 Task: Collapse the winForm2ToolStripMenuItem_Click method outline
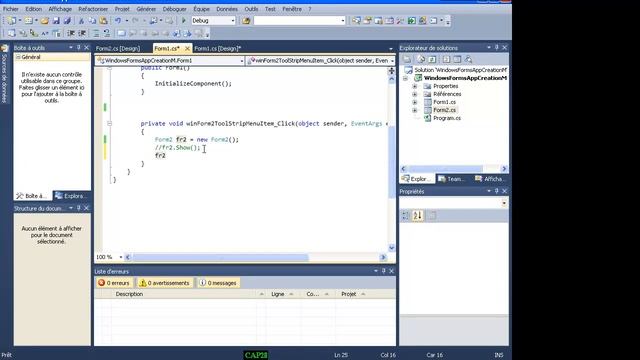click(109, 123)
